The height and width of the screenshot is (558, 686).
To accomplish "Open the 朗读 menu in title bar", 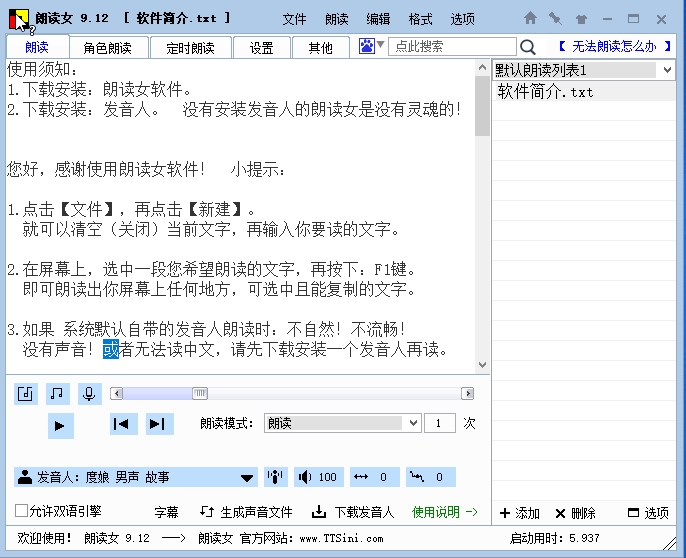I will [336, 19].
